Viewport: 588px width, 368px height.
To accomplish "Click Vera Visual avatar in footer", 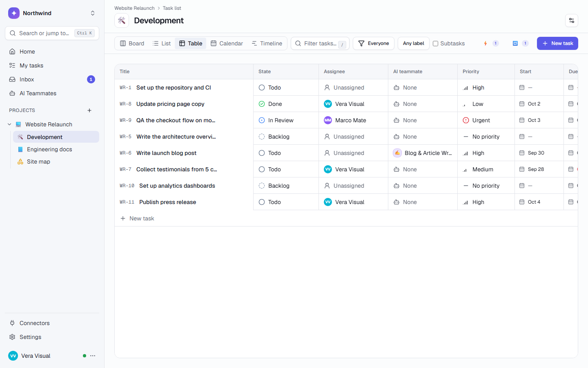I will tap(13, 356).
